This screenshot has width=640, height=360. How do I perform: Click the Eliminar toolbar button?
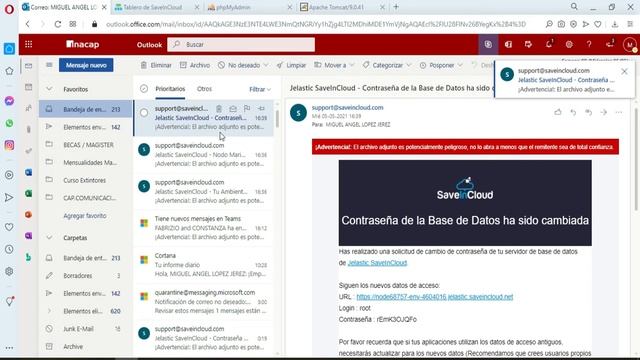coord(156,65)
